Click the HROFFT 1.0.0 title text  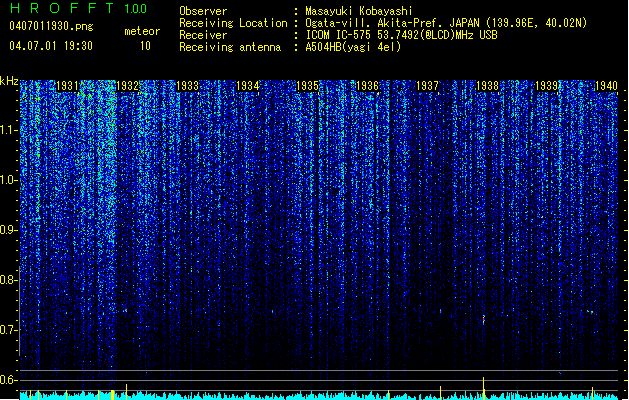[x=79, y=8]
